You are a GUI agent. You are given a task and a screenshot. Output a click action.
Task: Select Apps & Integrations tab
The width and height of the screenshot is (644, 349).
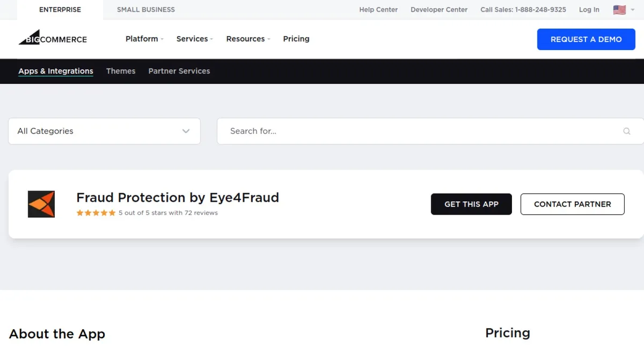[x=56, y=71]
